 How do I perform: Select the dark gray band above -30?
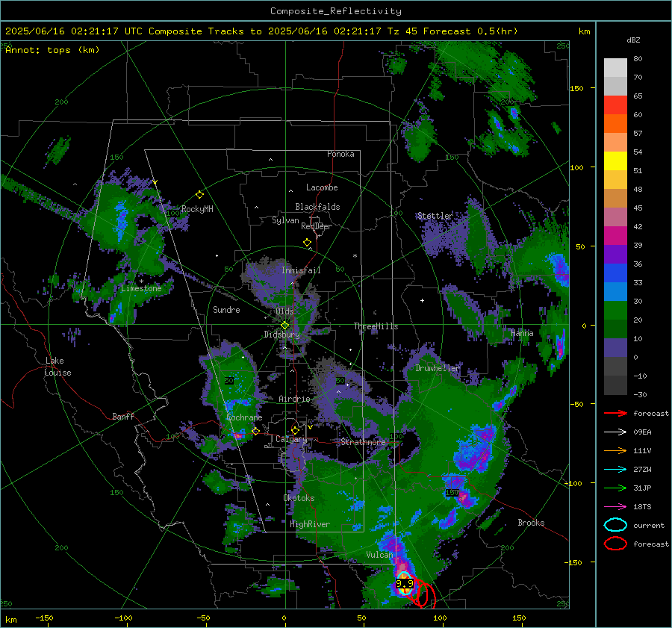coord(615,385)
